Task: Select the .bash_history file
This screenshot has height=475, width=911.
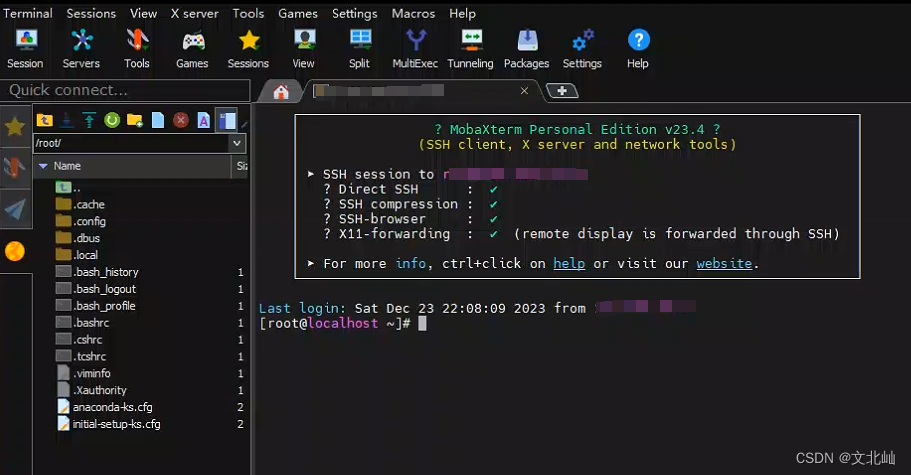Action: (x=97, y=272)
